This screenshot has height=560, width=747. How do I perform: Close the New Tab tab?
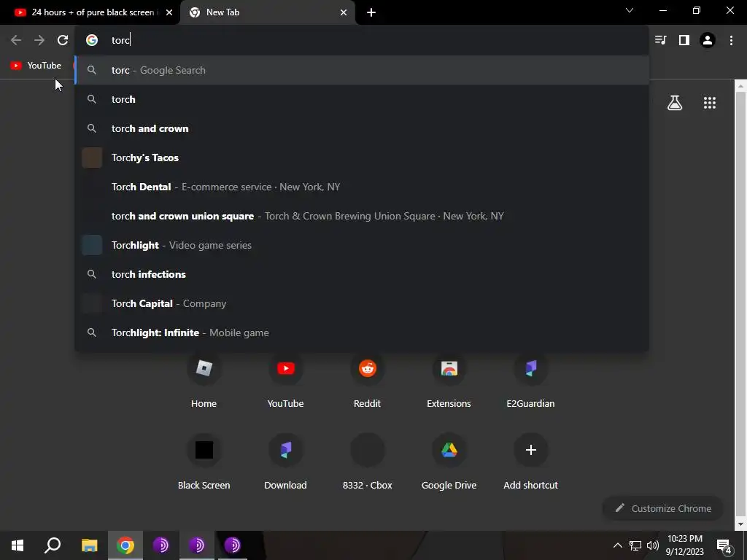(x=344, y=12)
